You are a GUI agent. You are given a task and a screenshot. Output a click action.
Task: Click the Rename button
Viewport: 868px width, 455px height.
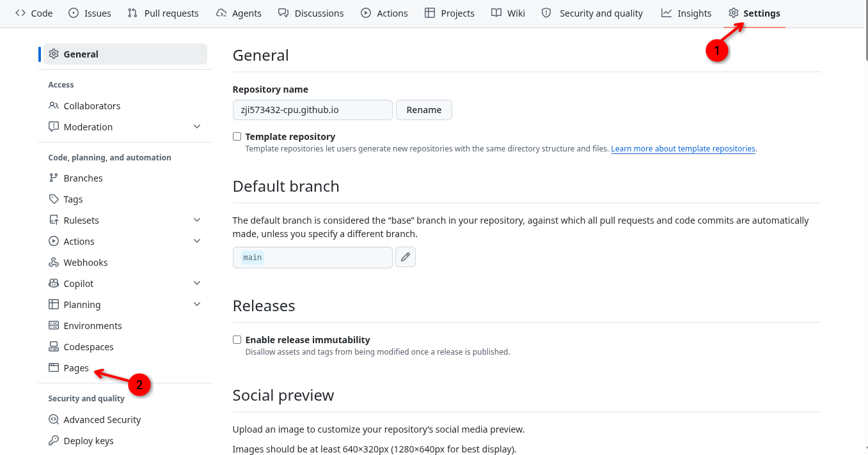424,110
